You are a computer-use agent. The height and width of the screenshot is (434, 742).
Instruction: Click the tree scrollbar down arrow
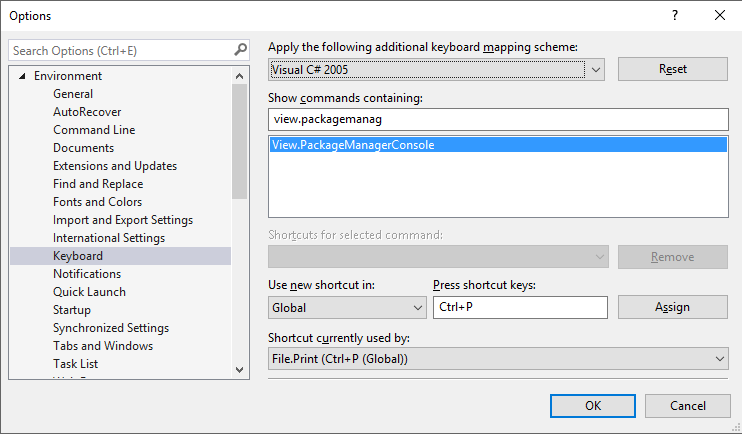(239, 370)
